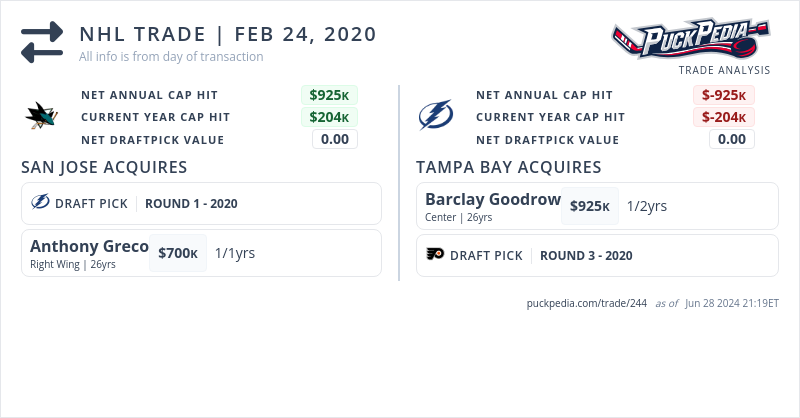Click the Tampa Bay Lightning team logo

(435, 117)
